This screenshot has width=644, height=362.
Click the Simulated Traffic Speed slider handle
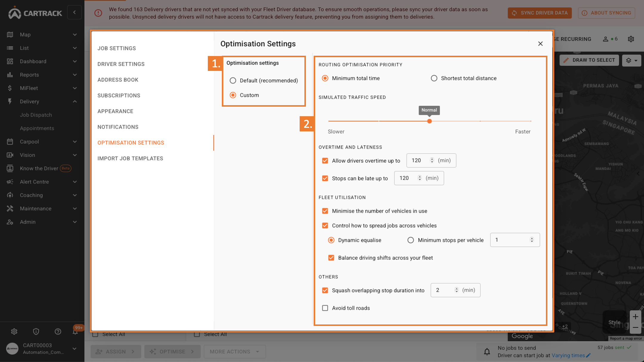429,121
